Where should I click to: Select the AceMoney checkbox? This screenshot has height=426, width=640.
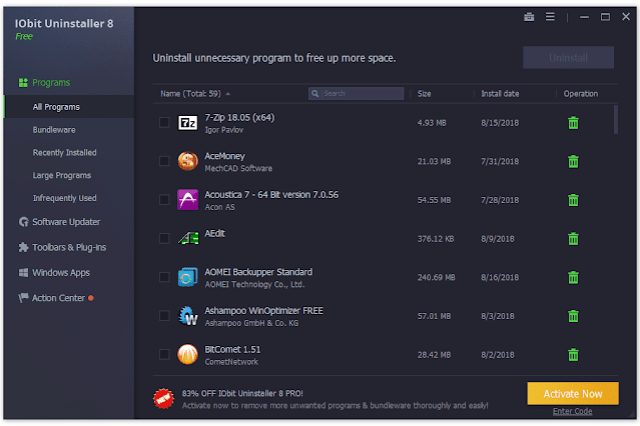pyautogui.click(x=164, y=161)
